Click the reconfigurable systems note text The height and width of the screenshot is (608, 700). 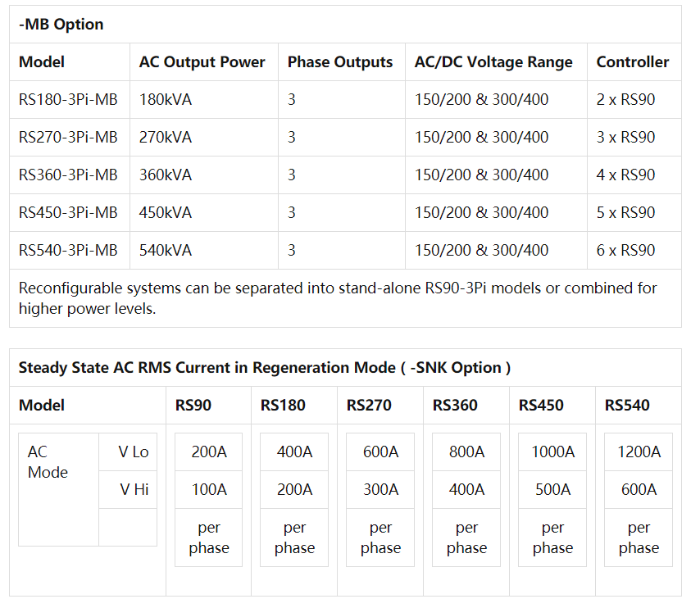[338, 298]
